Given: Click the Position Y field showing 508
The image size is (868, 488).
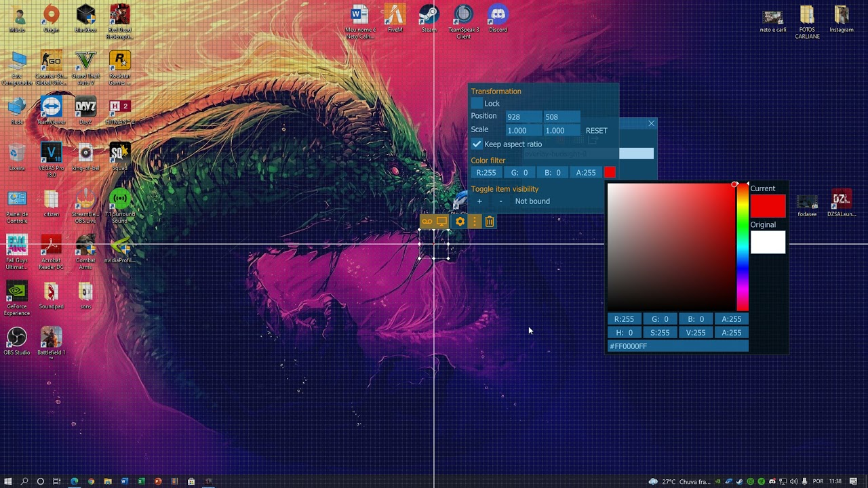Looking at the screenshot, I should pos(561,117).
